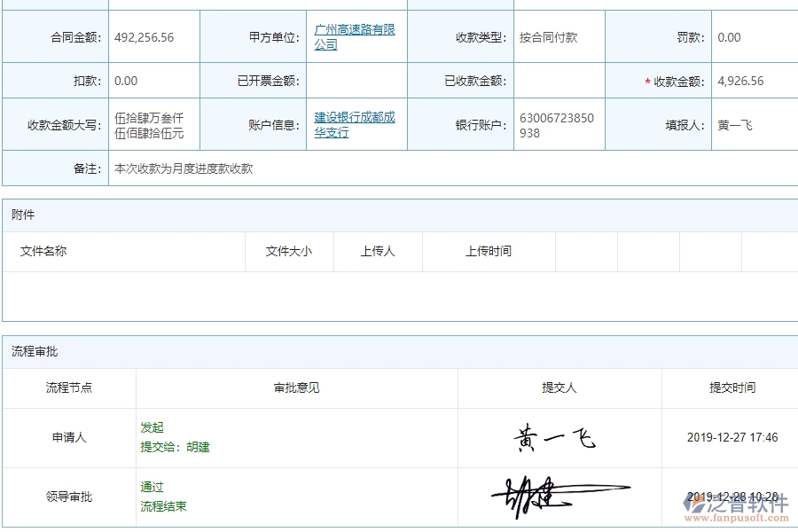Click 黄一飞's handwritten signature image
Image resolution: width=798 pixels, height=532 pixels.
[558, 434]
